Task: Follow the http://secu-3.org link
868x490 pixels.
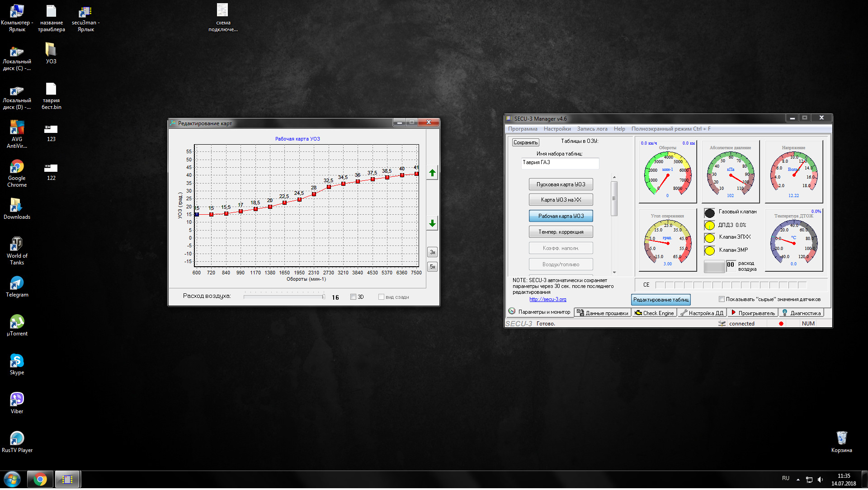Action: click(x=547, y=300)
